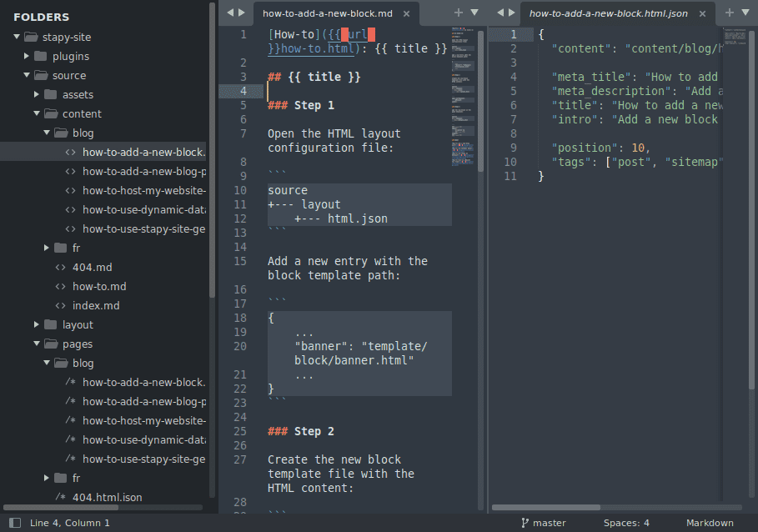The image size is (758, 532).
Task: Expand fr folder under pages
Action: coord(47,478)
